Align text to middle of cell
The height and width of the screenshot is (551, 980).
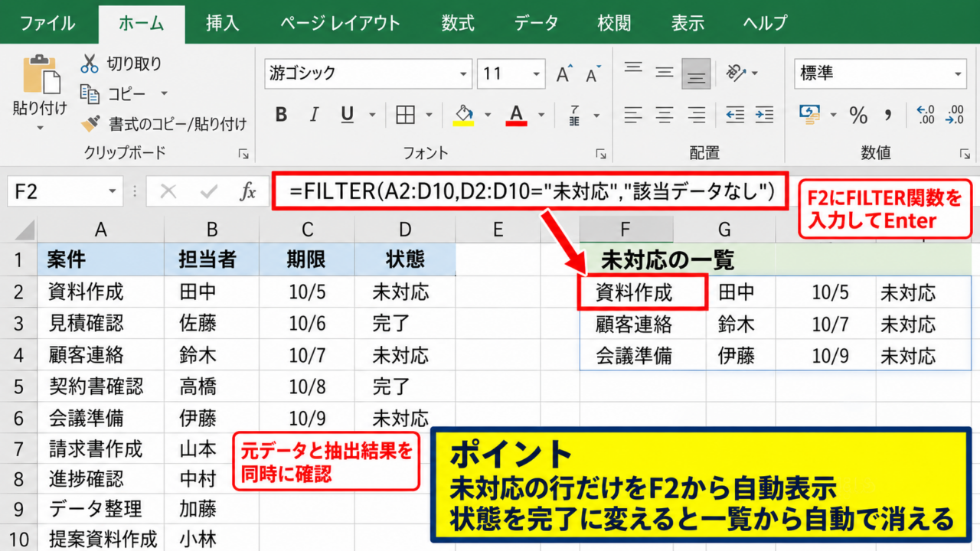click(664, 74)
